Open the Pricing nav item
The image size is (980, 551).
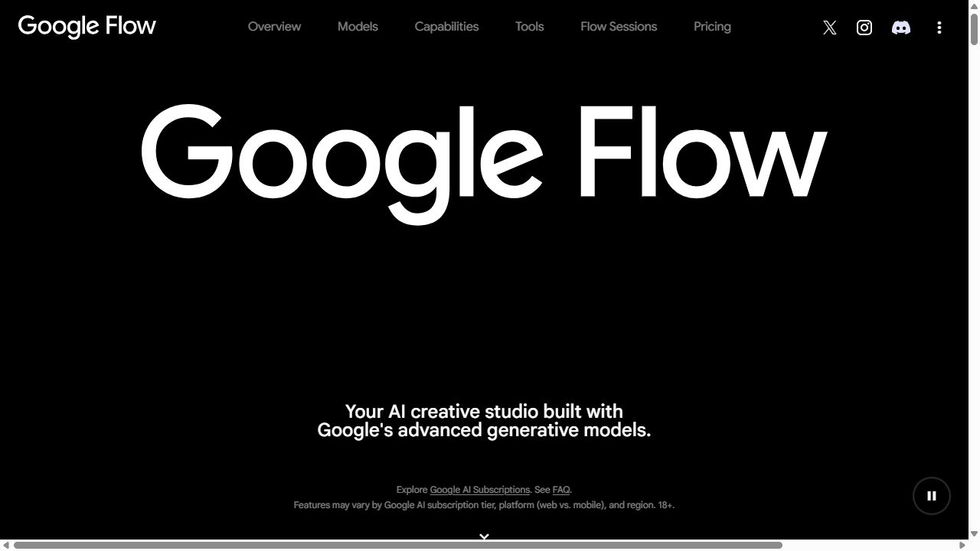click(x=712, y=27)
